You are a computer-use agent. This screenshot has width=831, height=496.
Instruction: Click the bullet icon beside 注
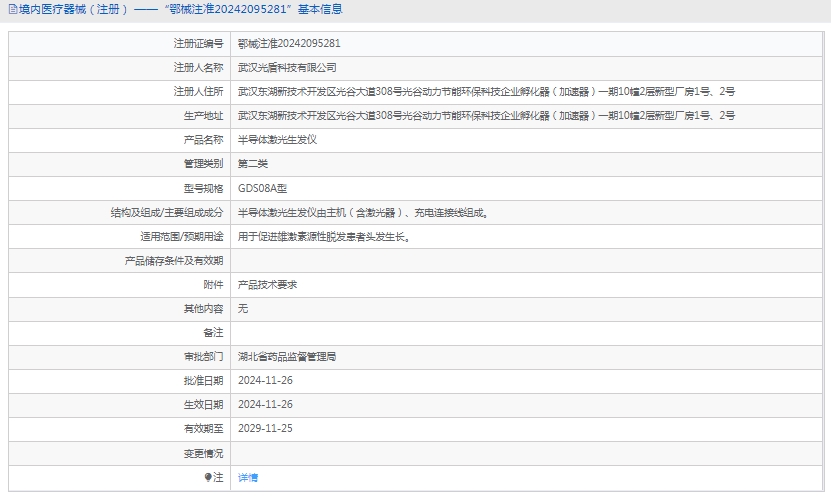(x=208, y=478)
